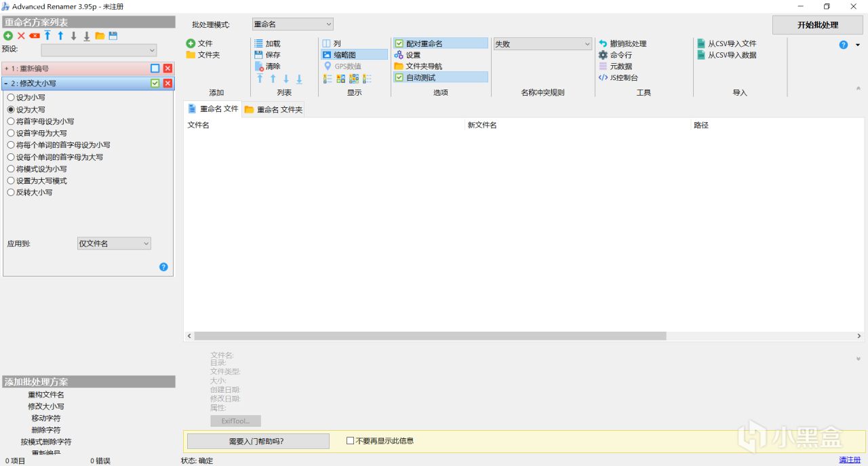
Task: Open help for 修改大小写 method panel
Action: [163, 267]
